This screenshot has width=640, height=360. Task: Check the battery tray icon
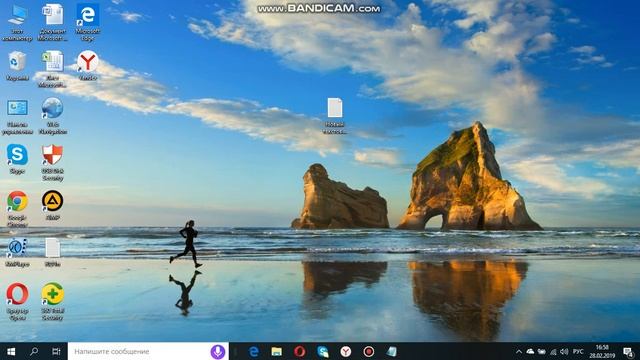[x=542, y=351]
